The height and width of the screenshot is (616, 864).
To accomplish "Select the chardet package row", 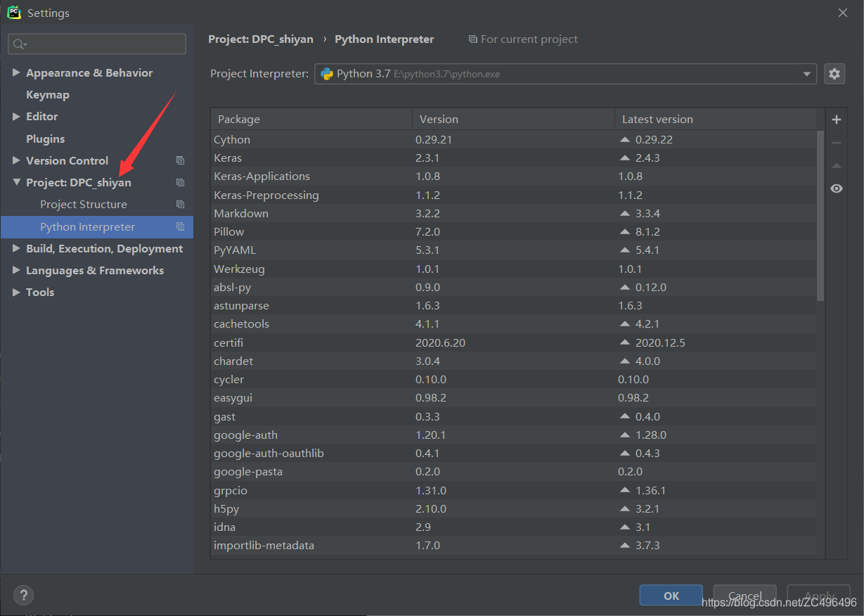I will [514, 361].
